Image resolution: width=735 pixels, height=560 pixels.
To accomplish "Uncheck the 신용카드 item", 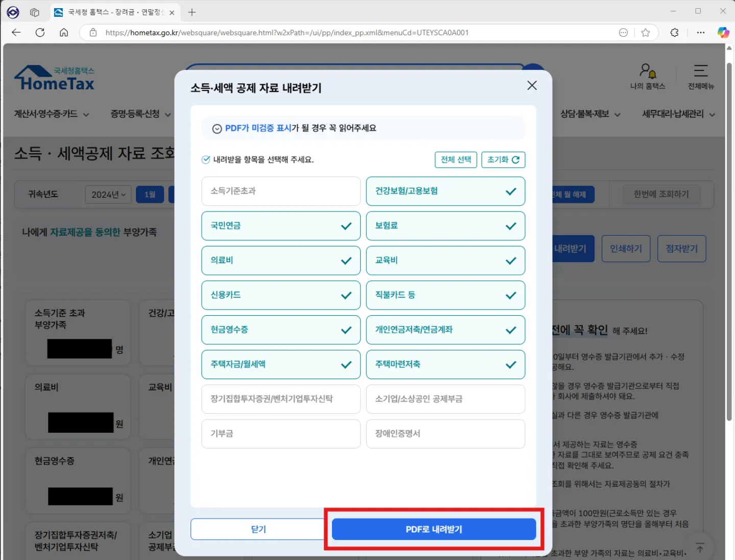I will pos(281,295).
